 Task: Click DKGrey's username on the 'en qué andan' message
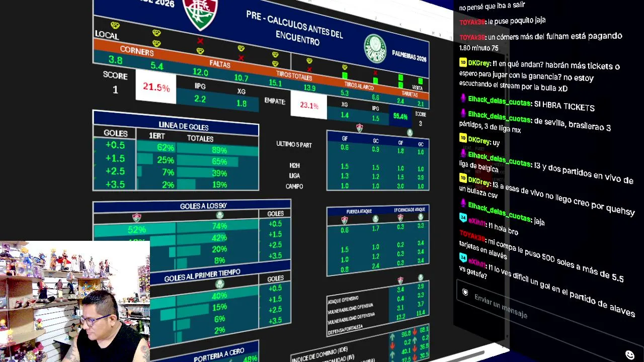(x=479, y=64)
